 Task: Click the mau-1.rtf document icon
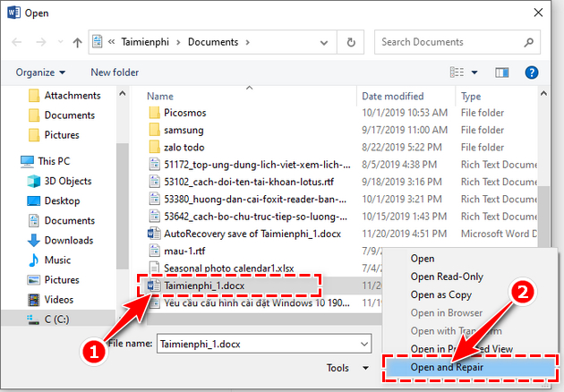pyautogui.click(x=154, y=251)
